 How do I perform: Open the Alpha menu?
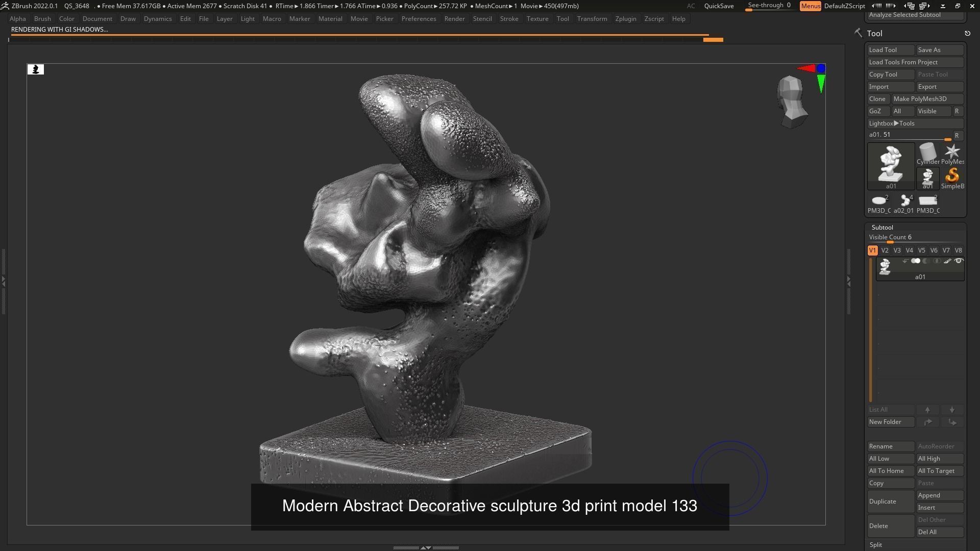coord(17,19)
